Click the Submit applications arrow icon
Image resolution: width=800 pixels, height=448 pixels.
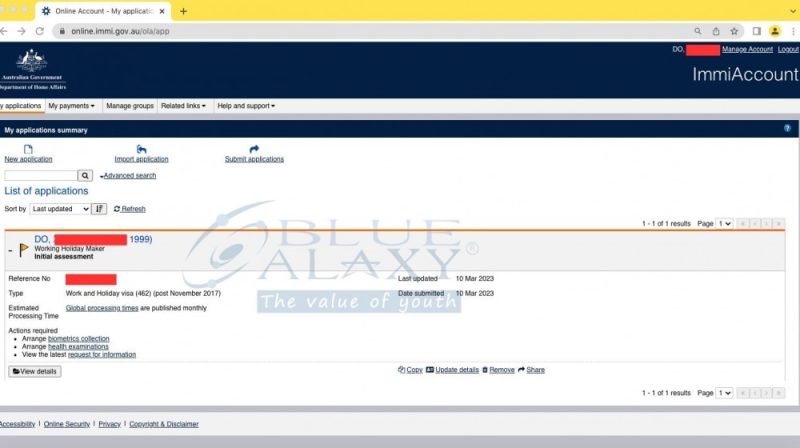coord(254,149)
